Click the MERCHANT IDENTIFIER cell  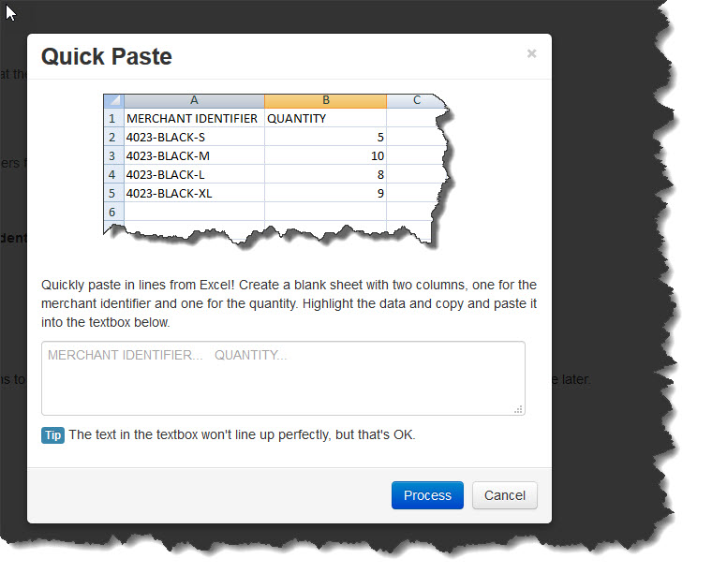coord(193,119)
